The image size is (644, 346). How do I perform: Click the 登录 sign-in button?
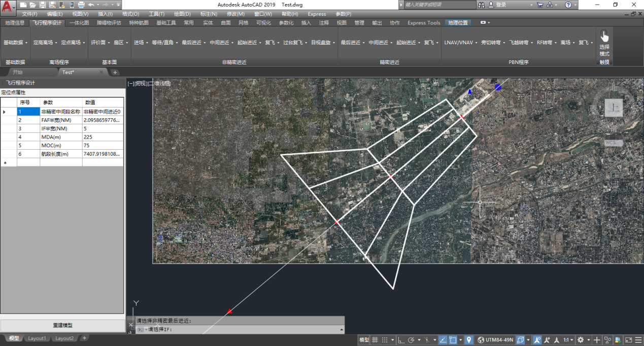pos(501,5)
